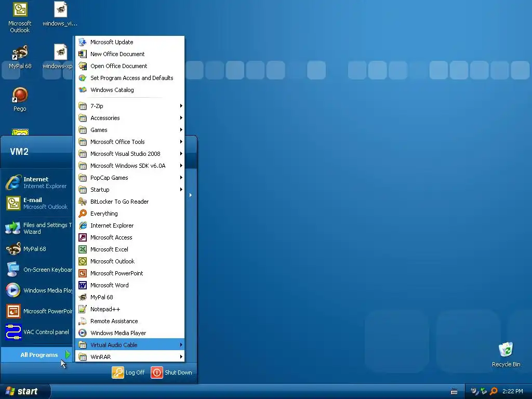This screenshot has width=532, height=399.
Task: Expand the Accessories submenu
Action: [129, 118]
